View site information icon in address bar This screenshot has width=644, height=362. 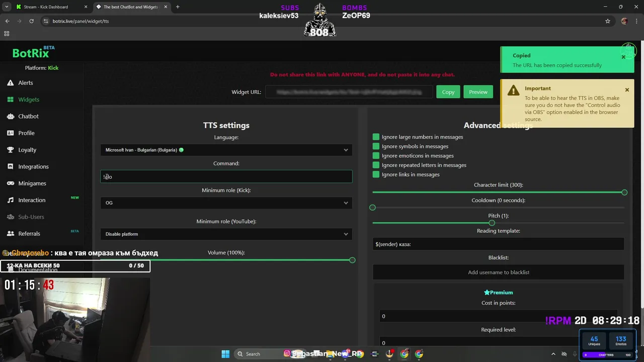46,21
